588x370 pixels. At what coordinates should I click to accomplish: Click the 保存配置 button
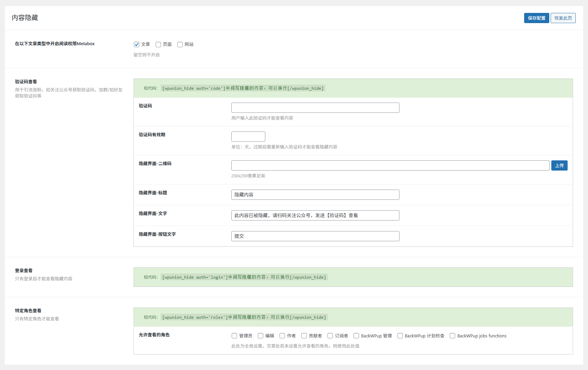[x=536, y=18]
